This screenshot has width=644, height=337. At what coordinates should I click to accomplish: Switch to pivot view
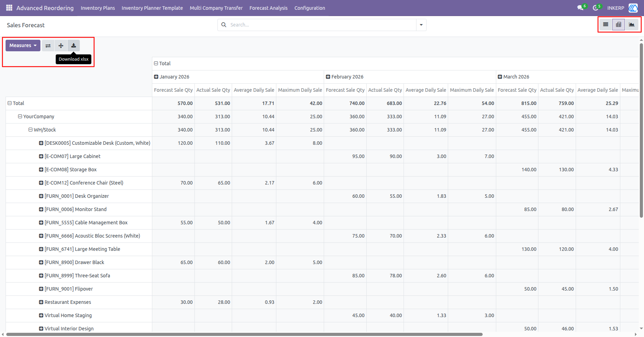tap(619, 24)
